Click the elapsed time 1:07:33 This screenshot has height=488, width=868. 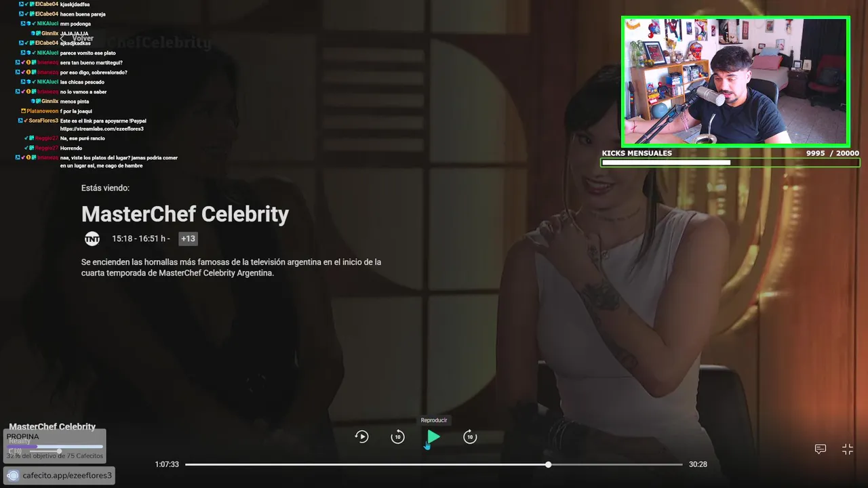(x=167, y=464)
